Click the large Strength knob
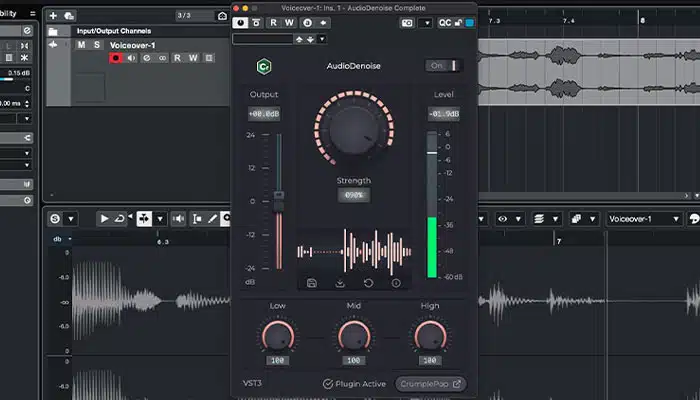700x400 pixels. click(354, 130)
